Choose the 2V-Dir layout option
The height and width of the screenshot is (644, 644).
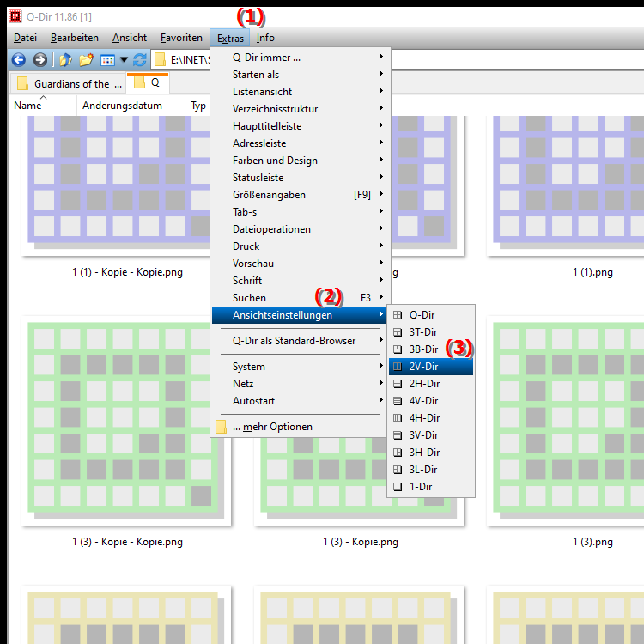pyautogui.click(x=431, y=367)
